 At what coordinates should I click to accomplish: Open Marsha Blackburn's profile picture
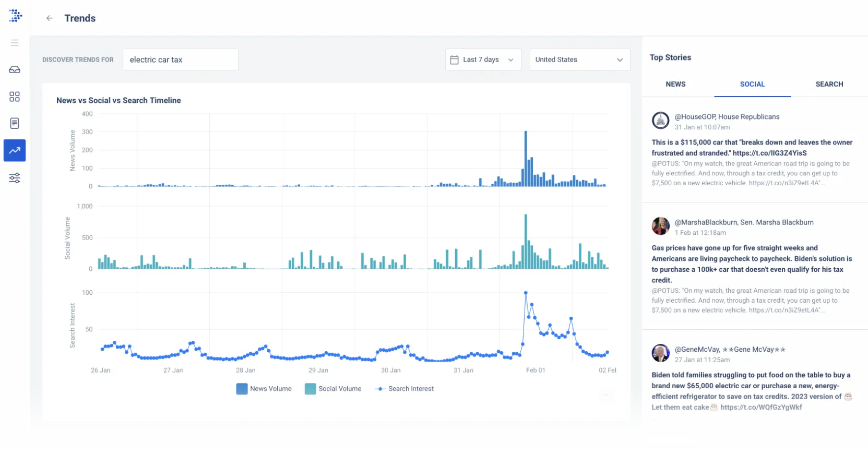coord(660,226)
